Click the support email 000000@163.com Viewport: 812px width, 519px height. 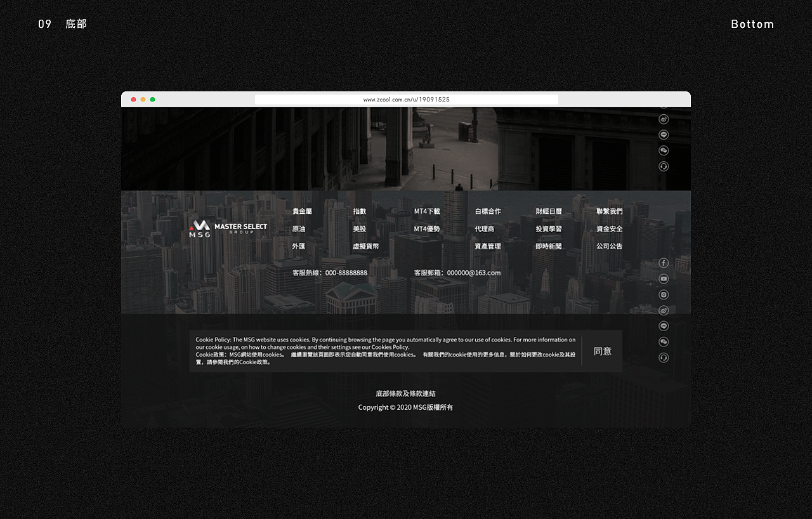pyautogui.click(x=474, y=273)
